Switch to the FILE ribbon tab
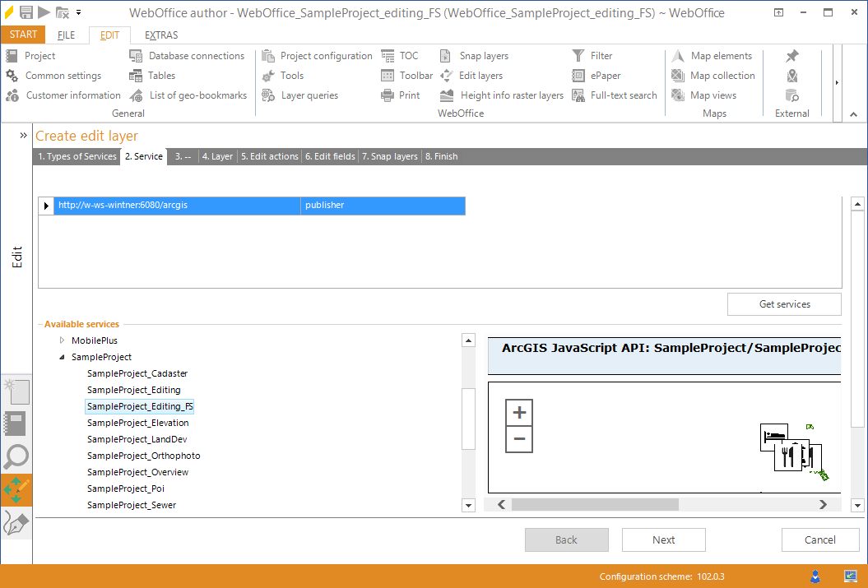The width and height of the screenshot is (868, 588). coord(66,35)
